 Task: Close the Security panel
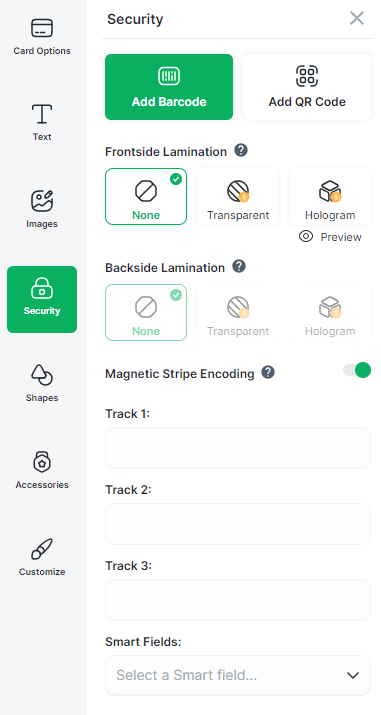click(356, 18)
